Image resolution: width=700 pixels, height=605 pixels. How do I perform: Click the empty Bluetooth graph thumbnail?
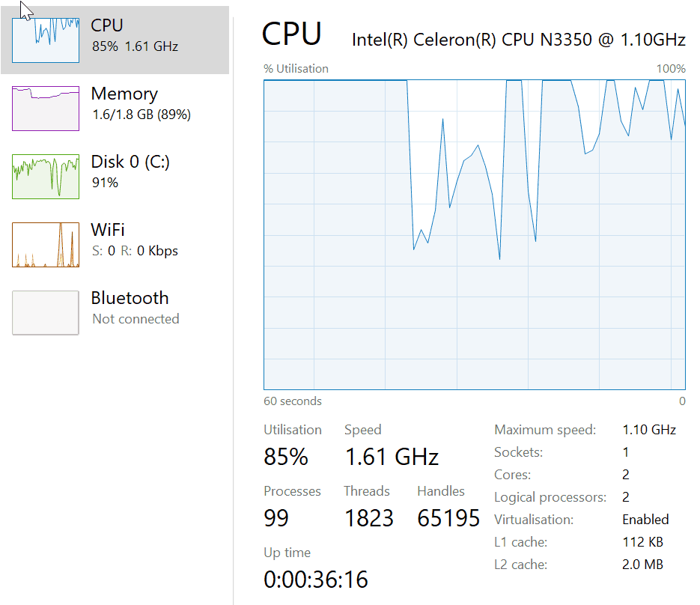click(46, 312)
